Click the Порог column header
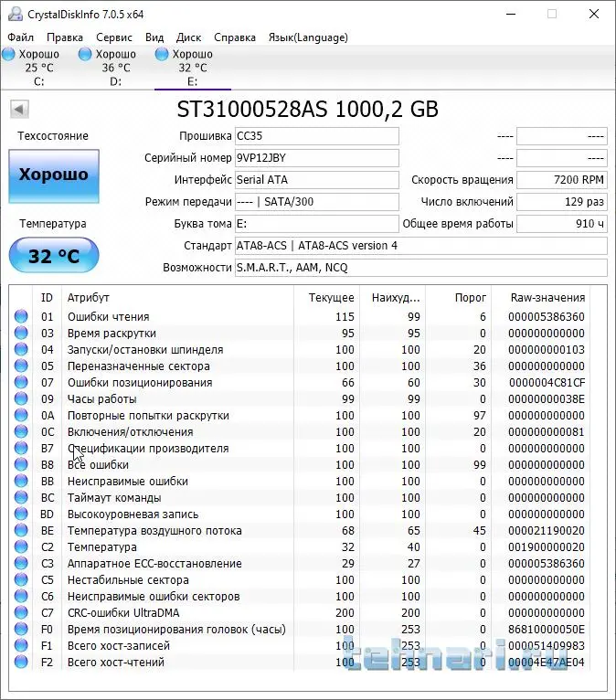The image size is (616, 700). coord(458,298)
